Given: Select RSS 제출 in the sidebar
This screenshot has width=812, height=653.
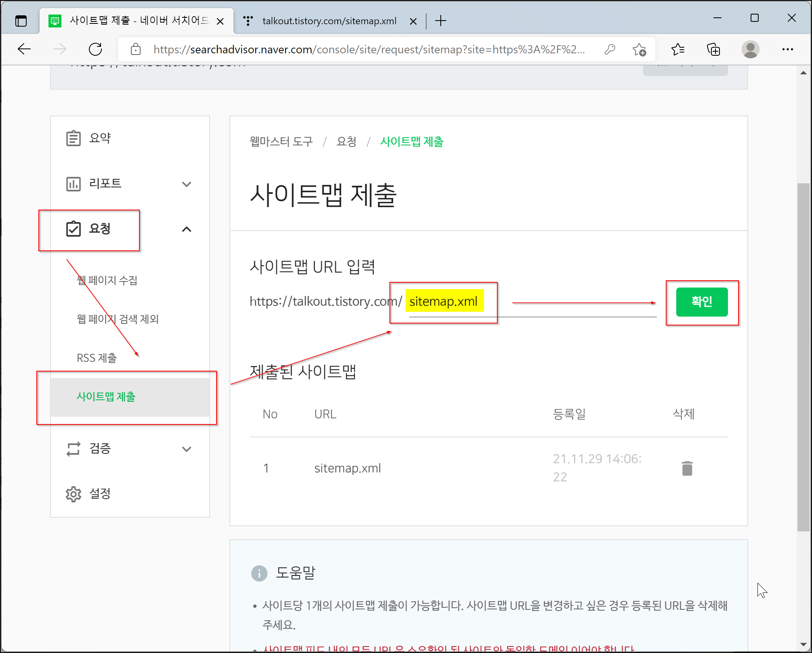Looking at the screenshot, I should click(97, 358).
